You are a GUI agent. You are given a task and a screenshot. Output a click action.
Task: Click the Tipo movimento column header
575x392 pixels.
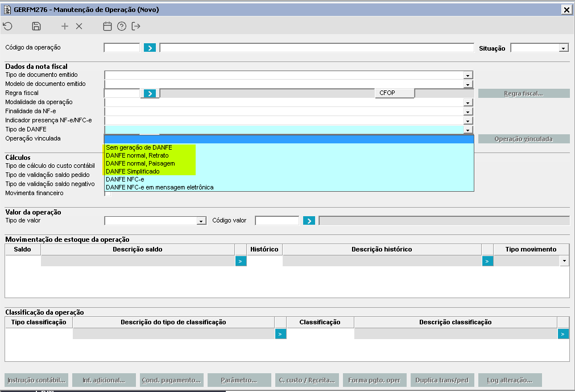(531, 250)
